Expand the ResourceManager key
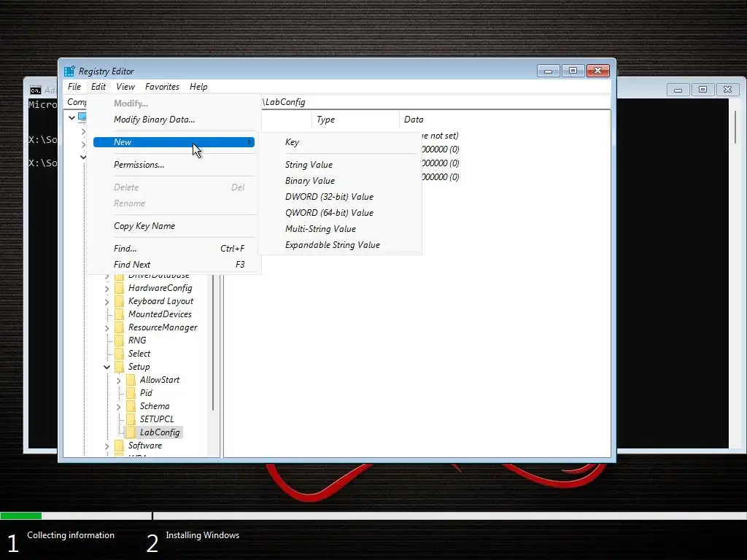Image resolution: width=747 pixels, height=560 pixels. 107,327
